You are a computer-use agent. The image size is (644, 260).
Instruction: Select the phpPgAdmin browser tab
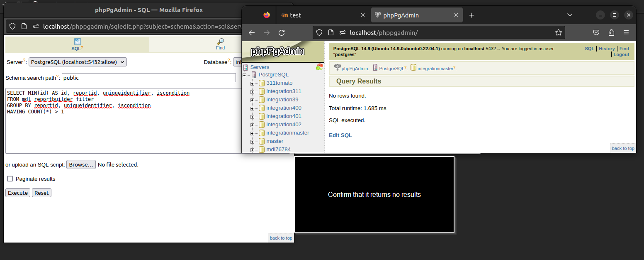tap(417, 15)
